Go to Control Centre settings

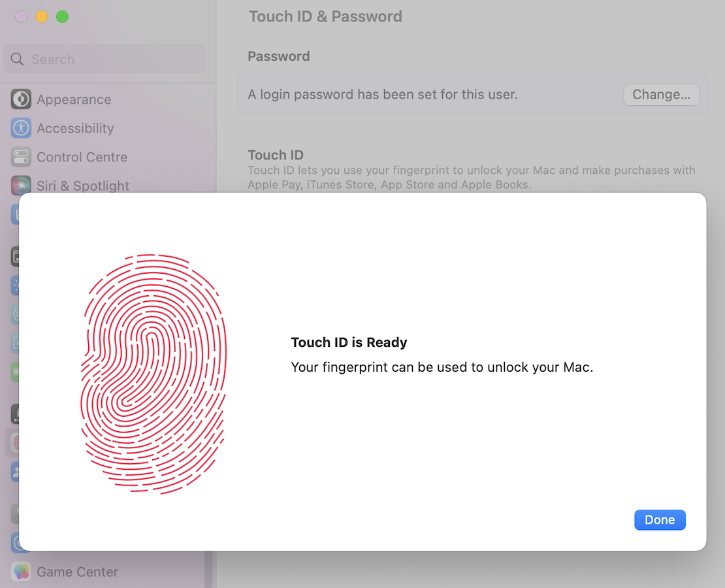82,157
